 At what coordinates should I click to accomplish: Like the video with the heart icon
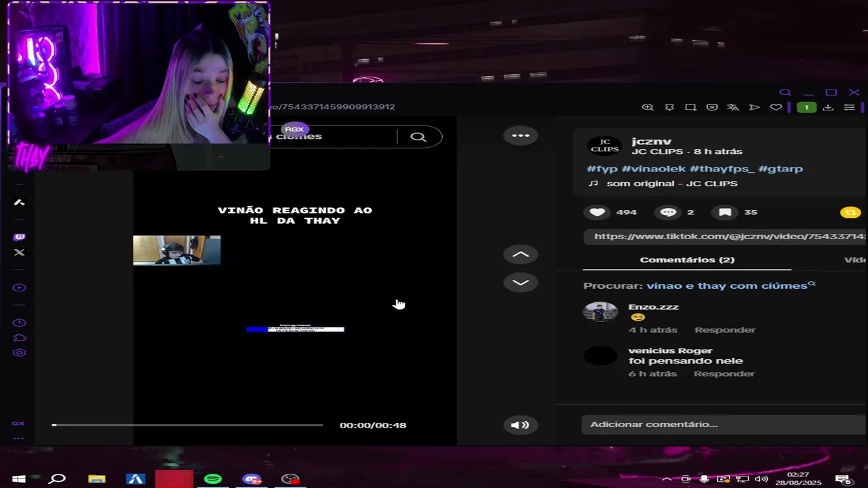coord(597,212)
